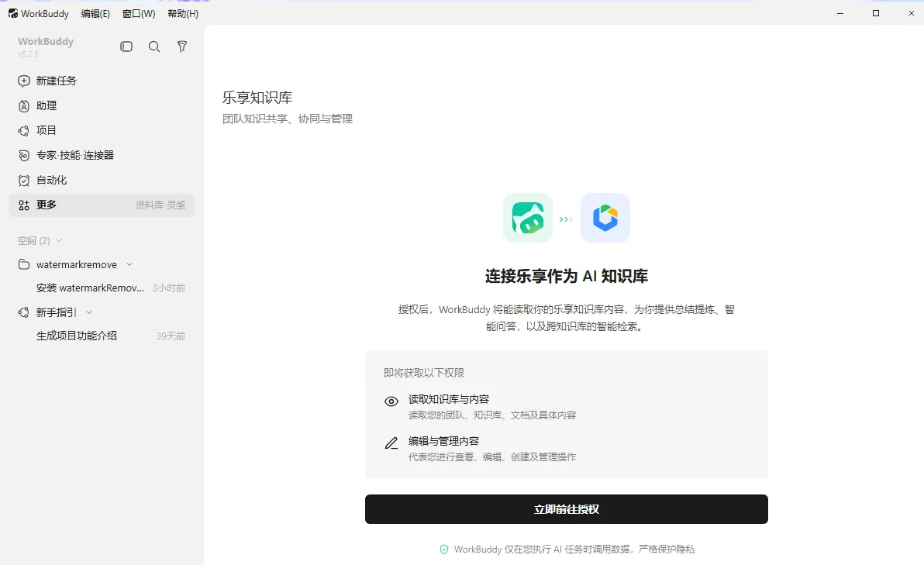Click 读取知识库与内容 permission text

[449, 399]
